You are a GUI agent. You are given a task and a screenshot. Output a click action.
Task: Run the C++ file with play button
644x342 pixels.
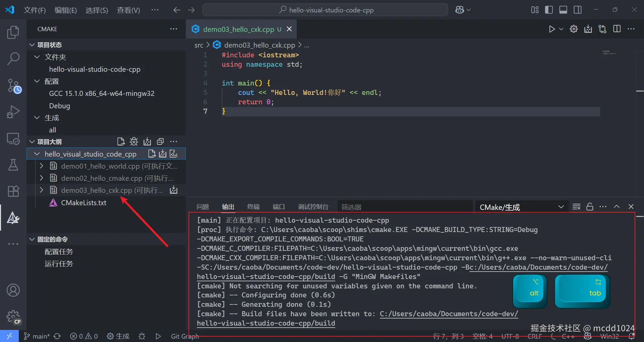click(x=552, y=29)
